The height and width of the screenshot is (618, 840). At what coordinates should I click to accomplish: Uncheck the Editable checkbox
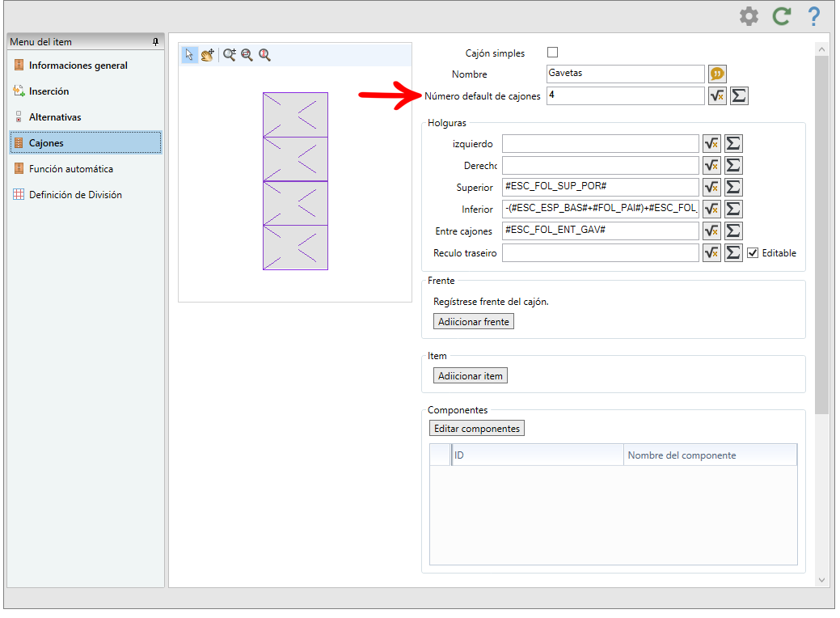[x=753, y=253]
